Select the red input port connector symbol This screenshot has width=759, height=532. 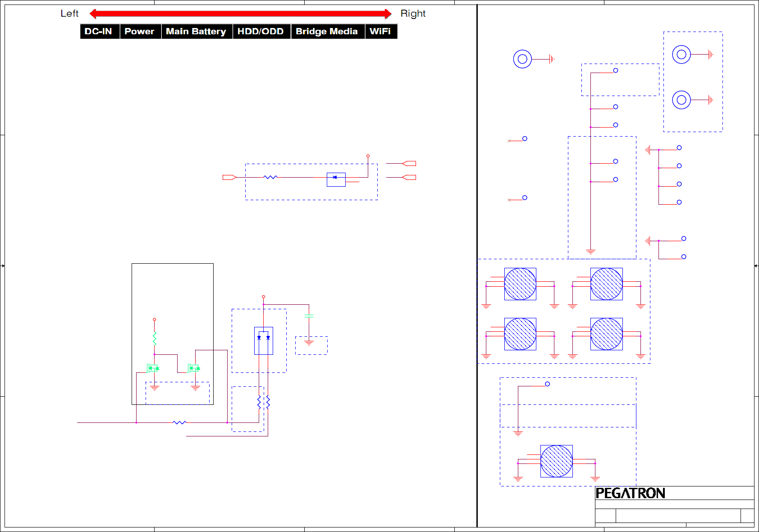(x=229, y=177)
